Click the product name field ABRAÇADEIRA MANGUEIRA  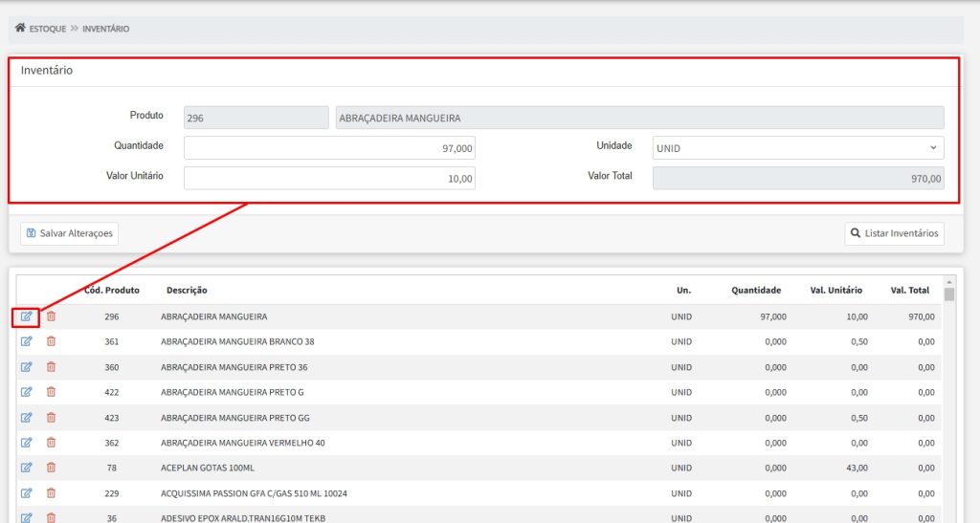[640, 118]
